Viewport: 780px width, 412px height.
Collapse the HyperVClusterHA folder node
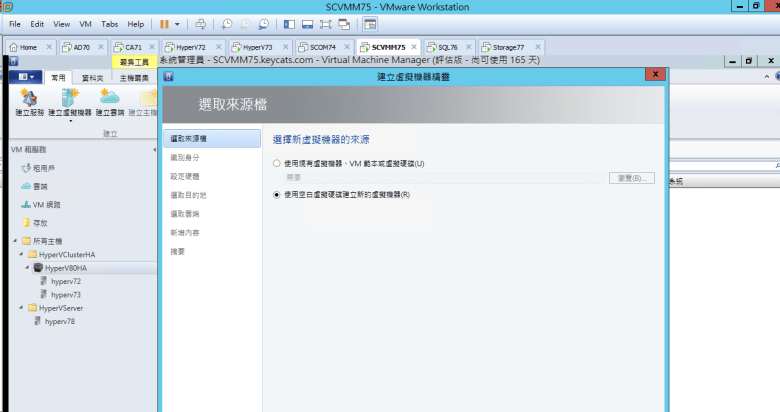coord(22,255)
